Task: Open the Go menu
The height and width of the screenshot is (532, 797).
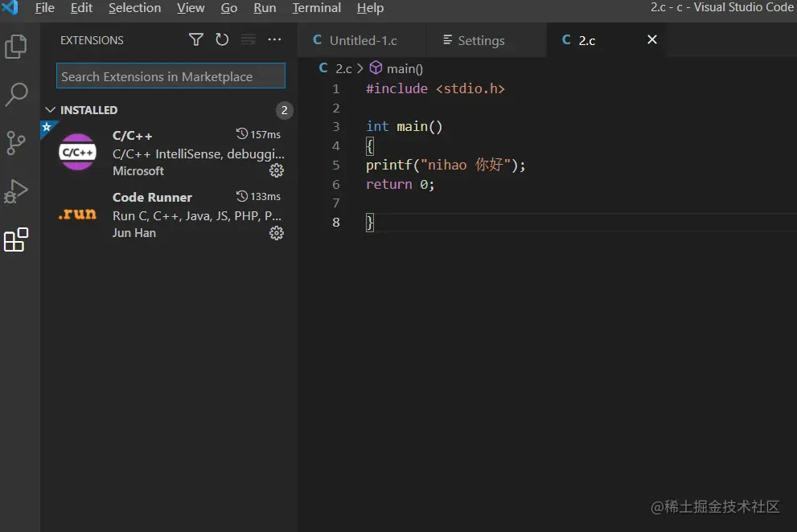Action: click(x=228, y=8)
